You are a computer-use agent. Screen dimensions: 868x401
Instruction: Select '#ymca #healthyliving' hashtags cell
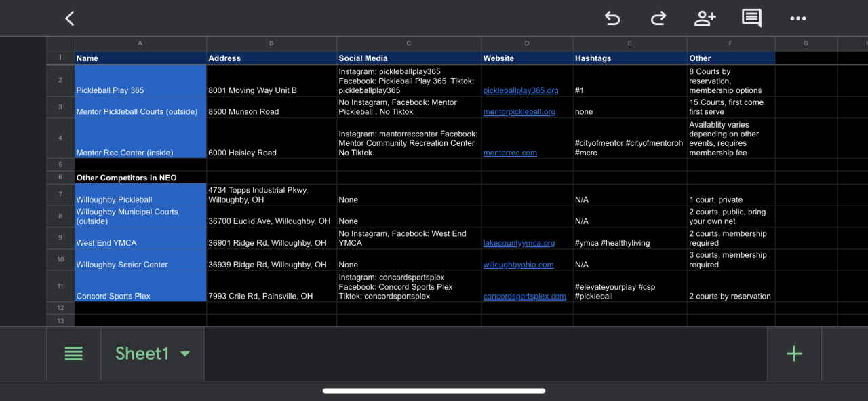pyautogui.click(x=630, y=238)
